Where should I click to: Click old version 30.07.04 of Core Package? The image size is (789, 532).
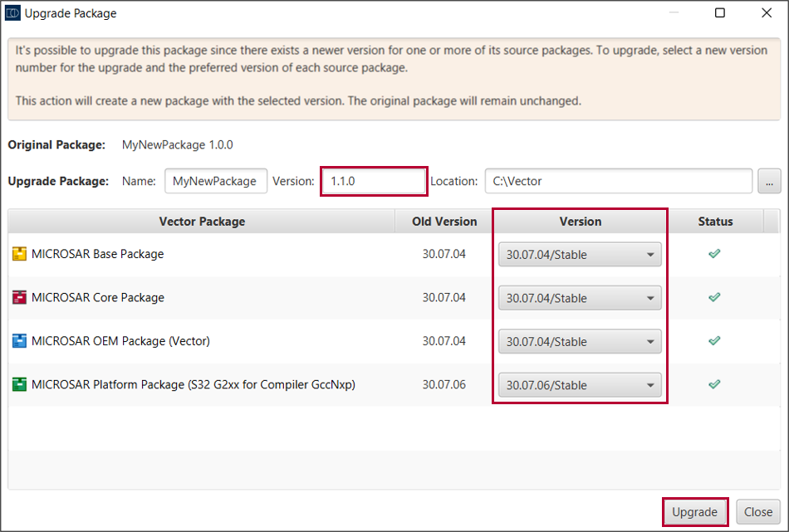point(444,297)
